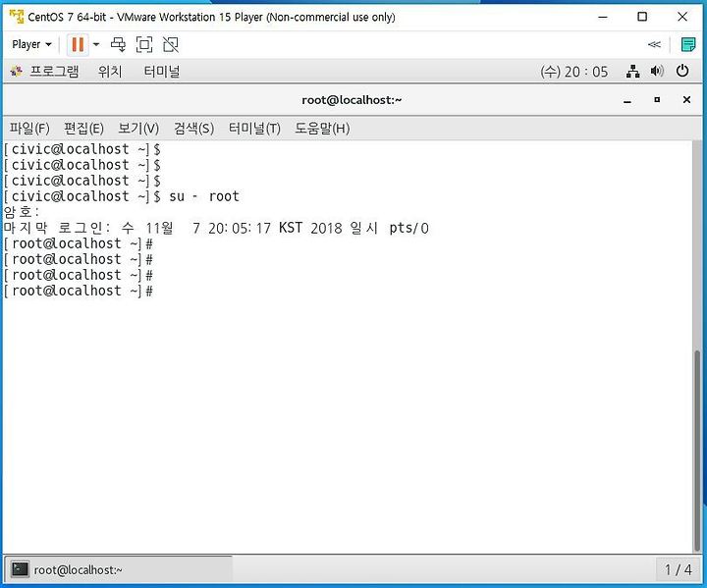Open the 검색(S) menu
The height and width of the screenshot is (588, 707).
(x=193, y=129)
